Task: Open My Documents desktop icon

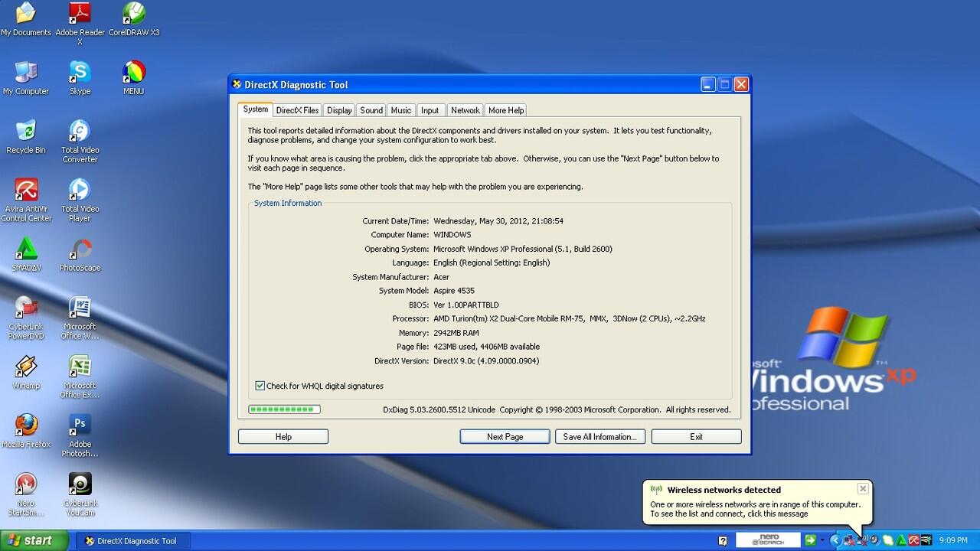Action: (26, 19)
